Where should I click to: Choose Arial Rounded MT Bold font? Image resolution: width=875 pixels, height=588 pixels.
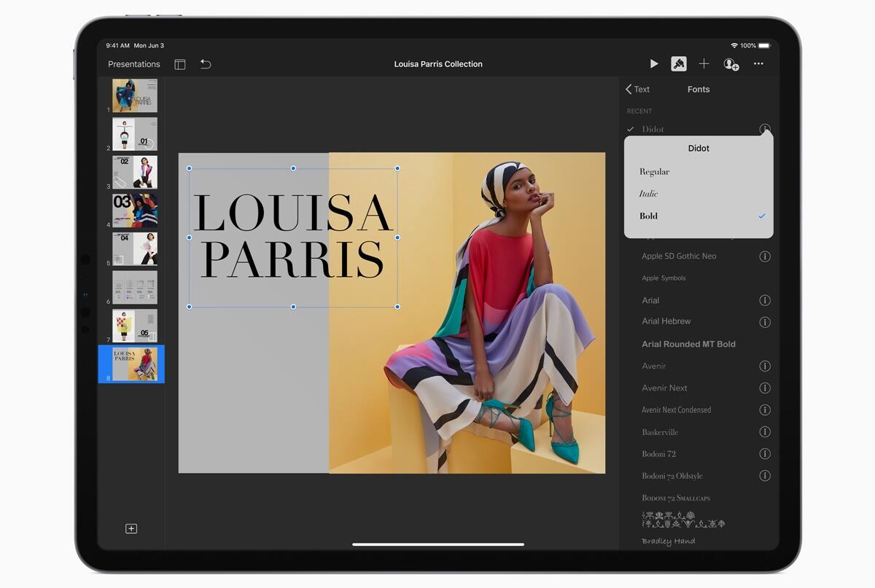click(x=688, y=344)
